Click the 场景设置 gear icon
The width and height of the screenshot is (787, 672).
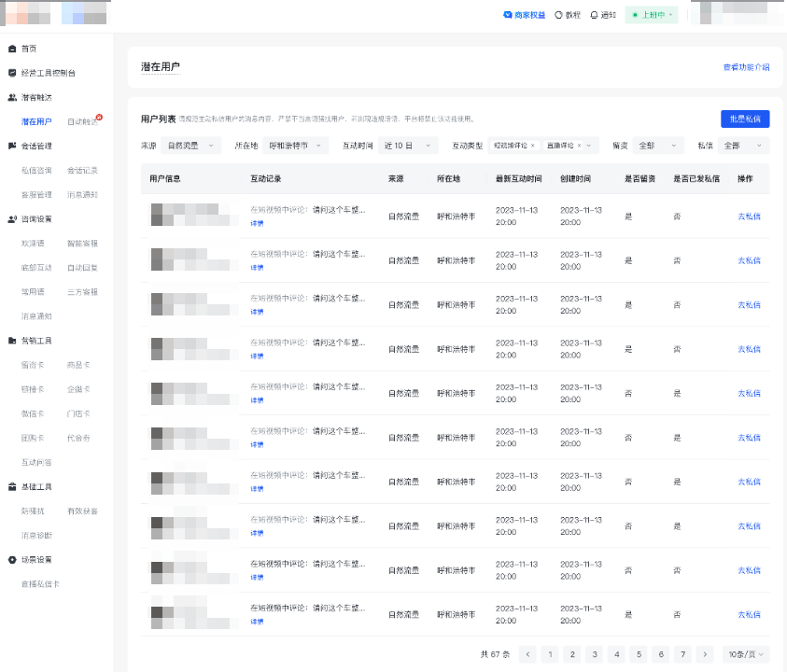pyautogui.click(x=12, y=560)
